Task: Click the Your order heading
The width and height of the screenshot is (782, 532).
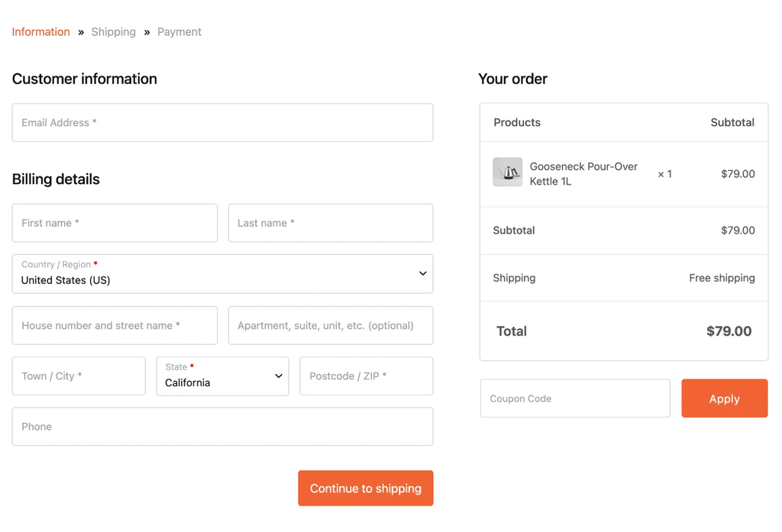Action: [512, 79]
